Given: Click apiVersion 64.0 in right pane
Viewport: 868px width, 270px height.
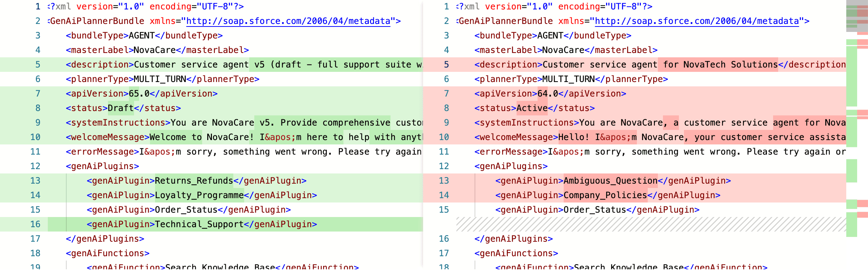Looking at the screenshot, I should point(548,94).
